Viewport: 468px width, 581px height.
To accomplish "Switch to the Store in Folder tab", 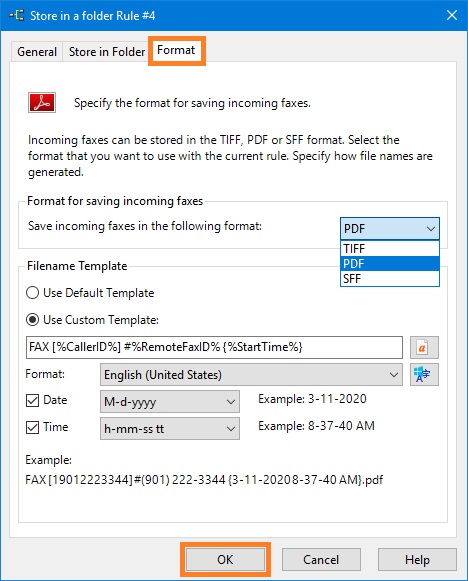I will pos(107,52).
